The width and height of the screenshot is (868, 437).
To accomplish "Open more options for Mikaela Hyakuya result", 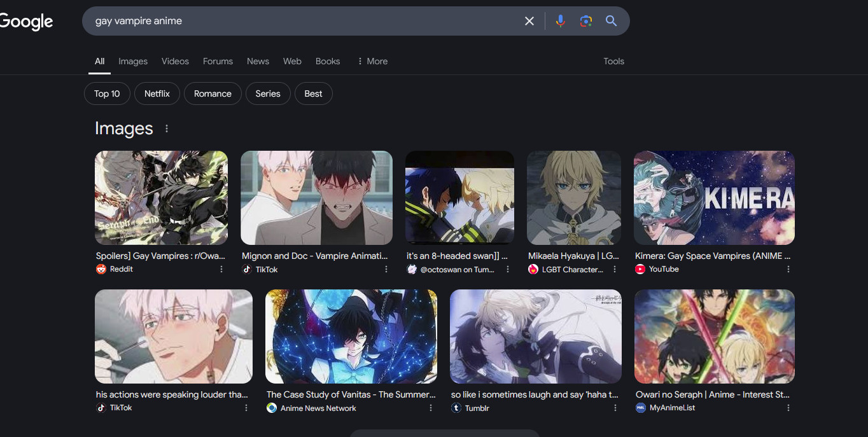I will point(615,269).
